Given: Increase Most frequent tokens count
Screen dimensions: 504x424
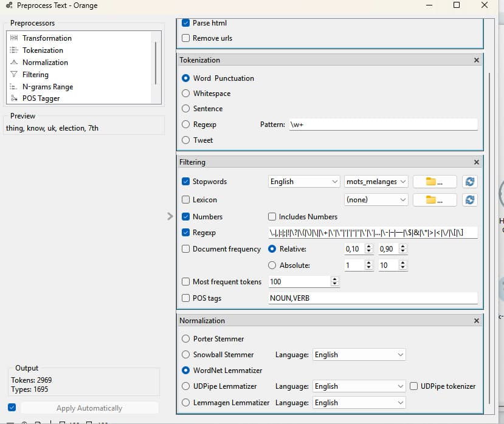Looking at the screenshot, I should [334, 279].
